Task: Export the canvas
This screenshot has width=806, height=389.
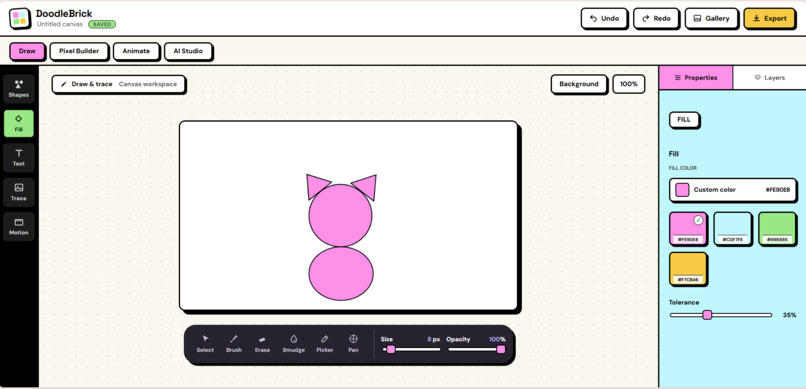Action: pyautogui.click(x=770, y=18)
